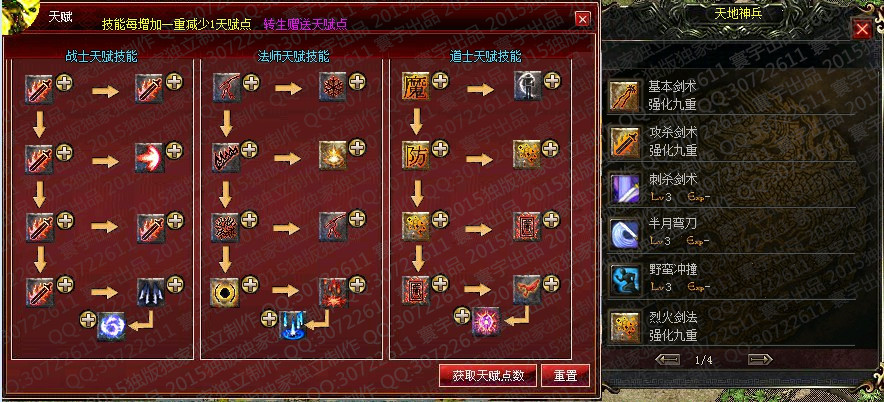Select the three-blades warrior skill icon
Screen dimensions: 884x402
151,291
